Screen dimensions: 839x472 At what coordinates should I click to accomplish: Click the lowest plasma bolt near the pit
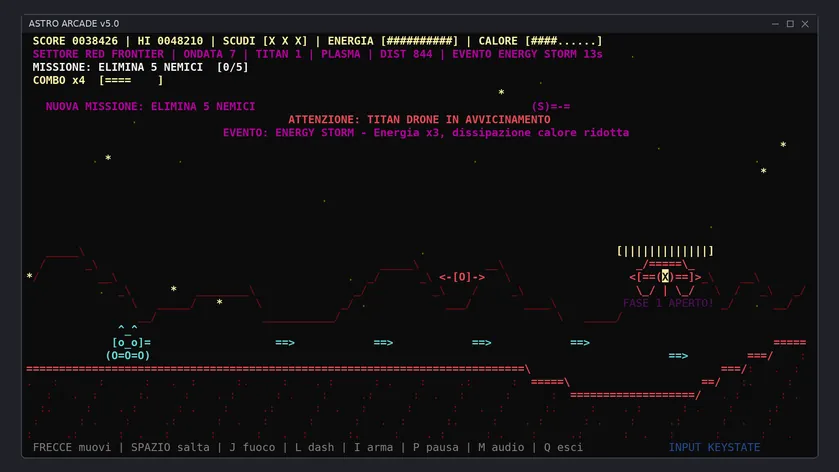pos(678,356)
